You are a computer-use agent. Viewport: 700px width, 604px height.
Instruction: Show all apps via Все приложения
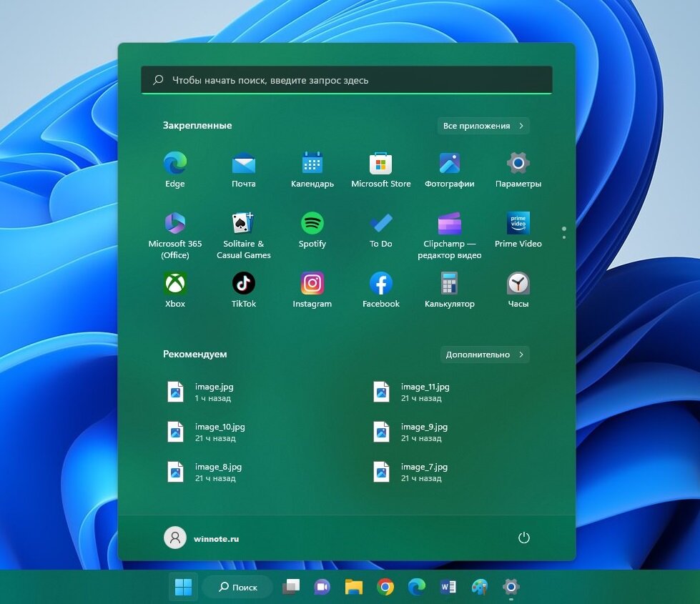point(483,126)
